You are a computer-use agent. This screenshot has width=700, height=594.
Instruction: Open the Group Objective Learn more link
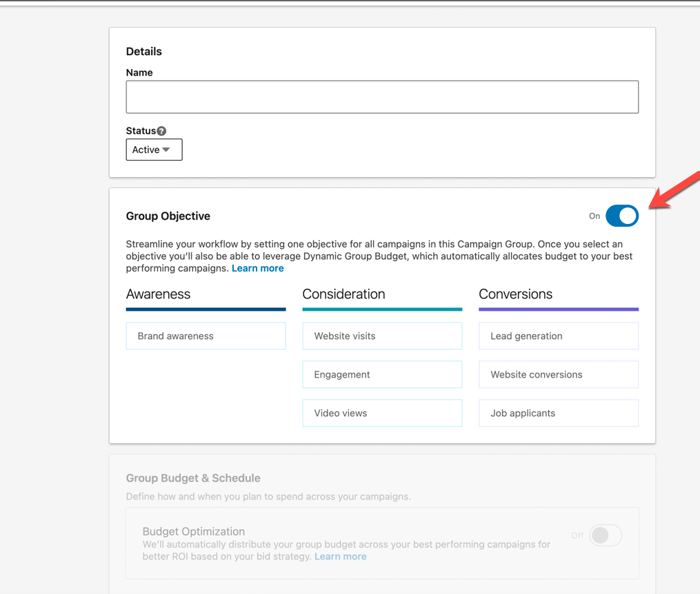point(257,268)
